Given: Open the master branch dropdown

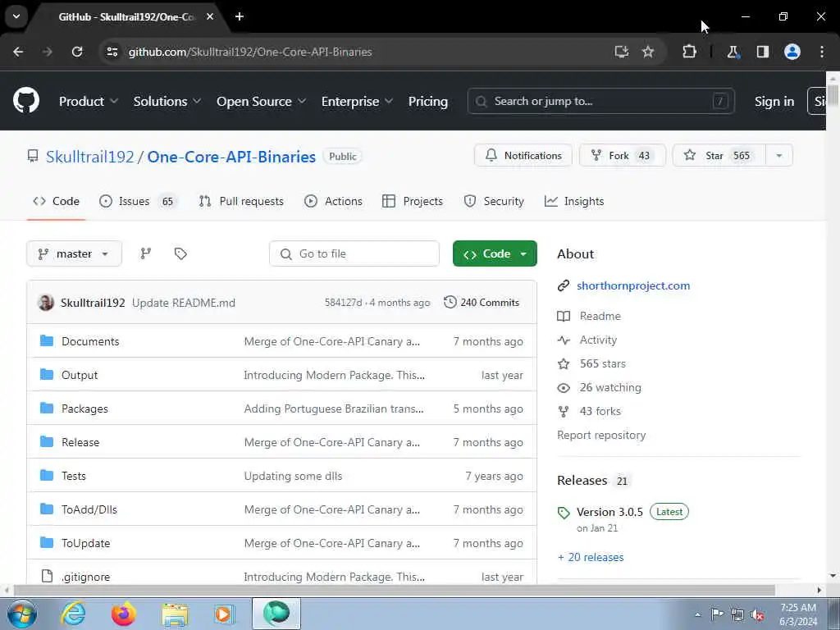Looking at the screenshot, I should [74, 253].
